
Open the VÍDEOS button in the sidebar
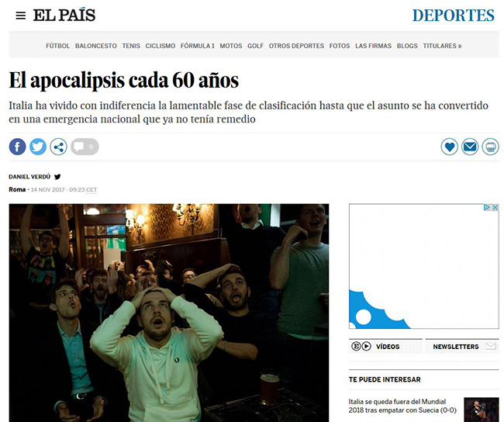pyautogui.click(x=385, y=346)
